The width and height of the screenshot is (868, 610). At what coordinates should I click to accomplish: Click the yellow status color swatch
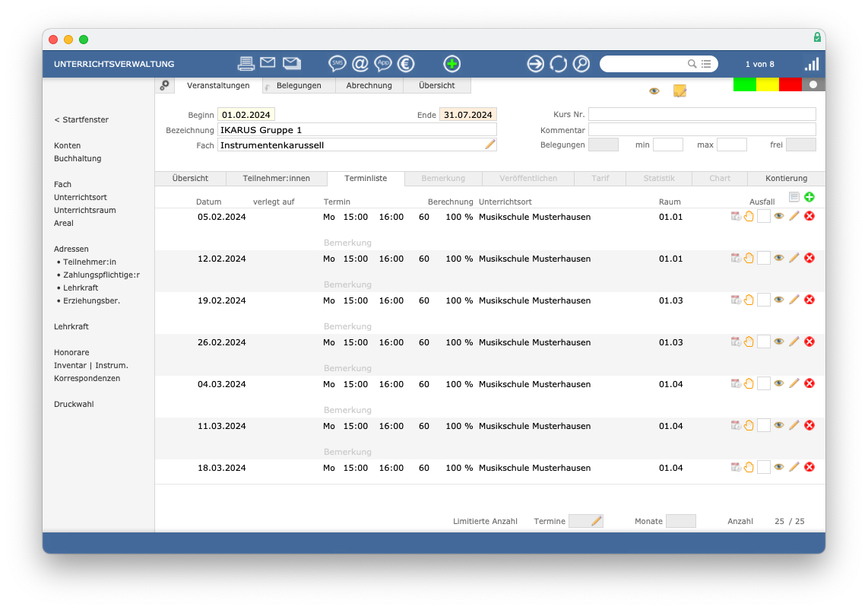767,84
